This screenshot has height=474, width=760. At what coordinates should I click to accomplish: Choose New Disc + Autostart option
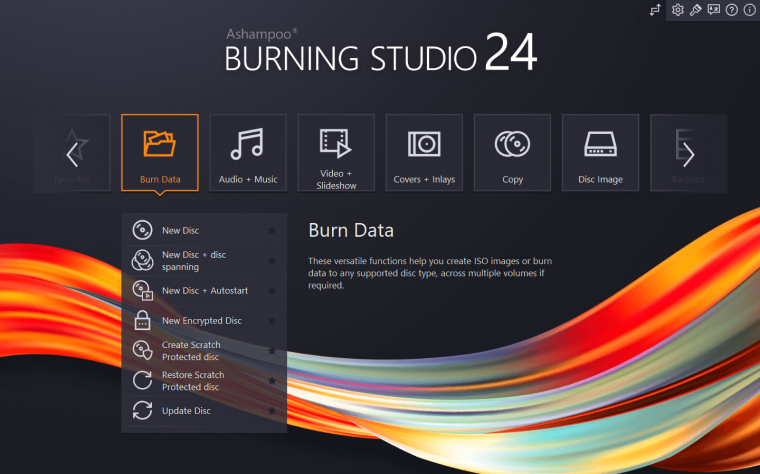[204, 290]
